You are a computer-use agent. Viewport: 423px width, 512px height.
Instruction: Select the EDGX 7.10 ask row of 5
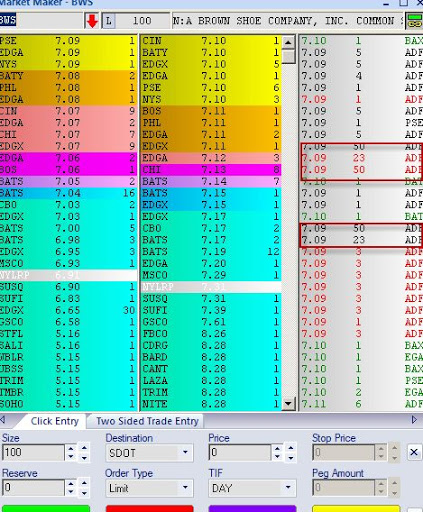click(x=211, y=64)
